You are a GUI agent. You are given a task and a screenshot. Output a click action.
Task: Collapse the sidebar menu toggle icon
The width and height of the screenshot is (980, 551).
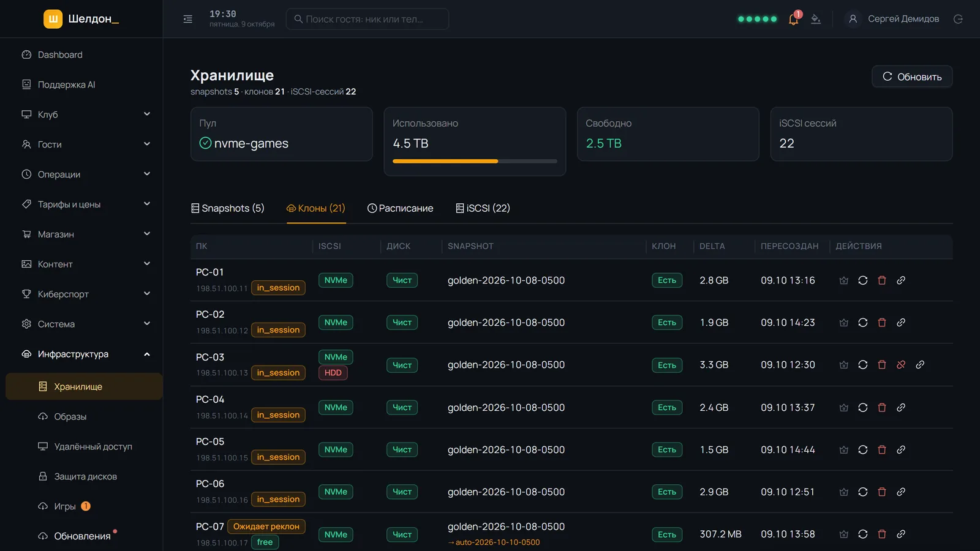(x=188, y=19)
